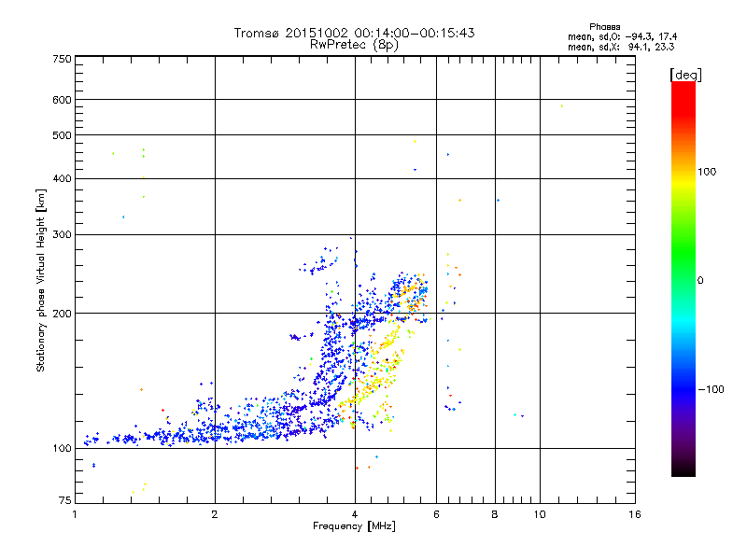
Task: Click the colorbar tick label '-100'
Action: pos(711,389)
